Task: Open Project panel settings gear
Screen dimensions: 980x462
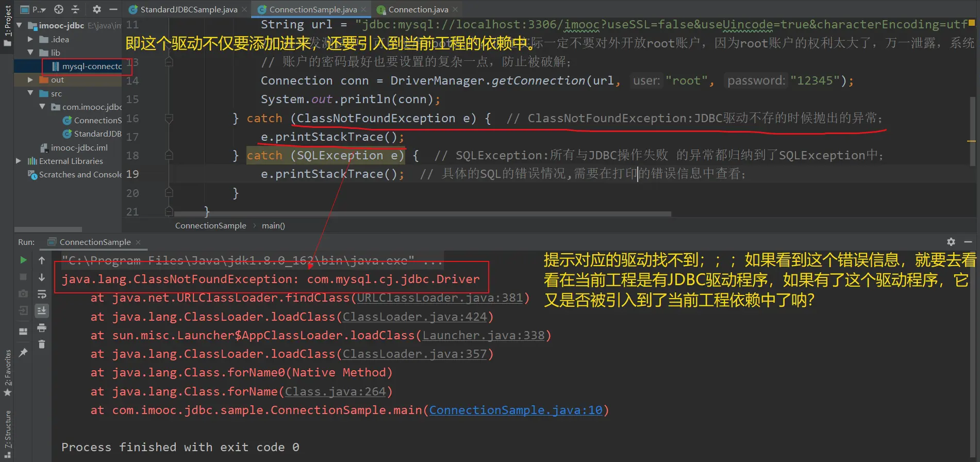Action: [x=97, y=9]
